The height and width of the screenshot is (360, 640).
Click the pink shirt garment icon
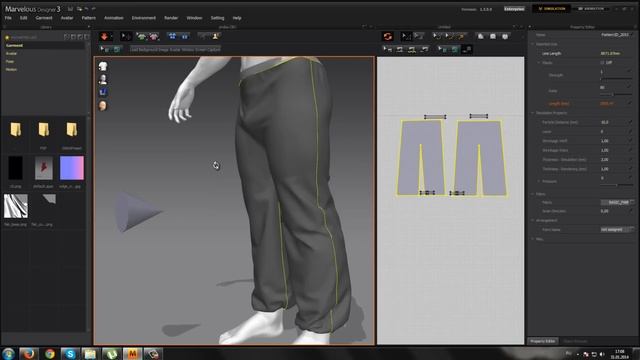[x=153, y=36]
